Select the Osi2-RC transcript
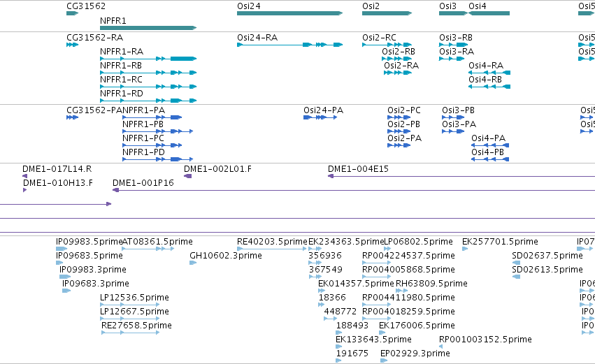Screen dimensions: 595x364 [x=387, y=45]
